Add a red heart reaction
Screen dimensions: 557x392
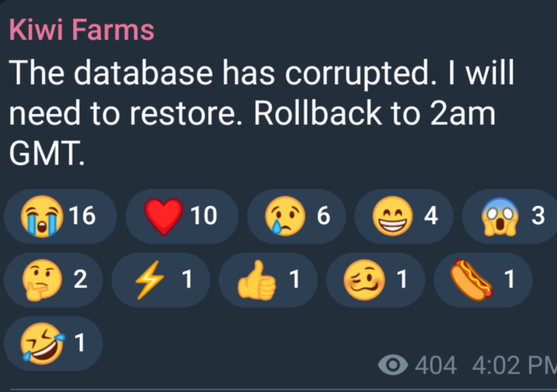click(182, 216)
